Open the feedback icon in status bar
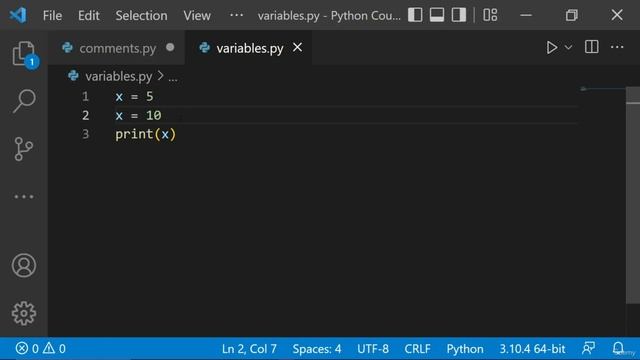Image resolution: width=640 pixels, height=360 pixels. (588, 349)
